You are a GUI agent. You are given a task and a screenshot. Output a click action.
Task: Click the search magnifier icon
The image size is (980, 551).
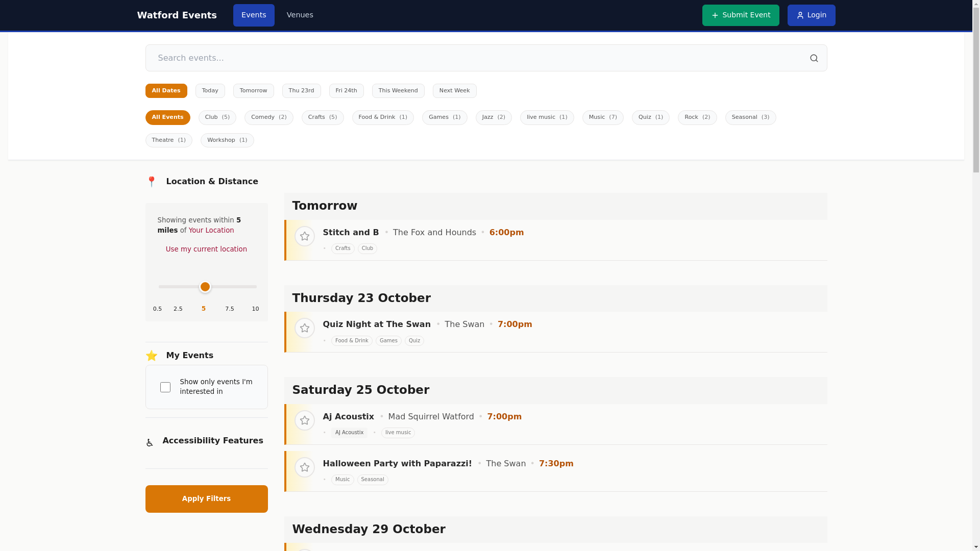coord(814,58)
